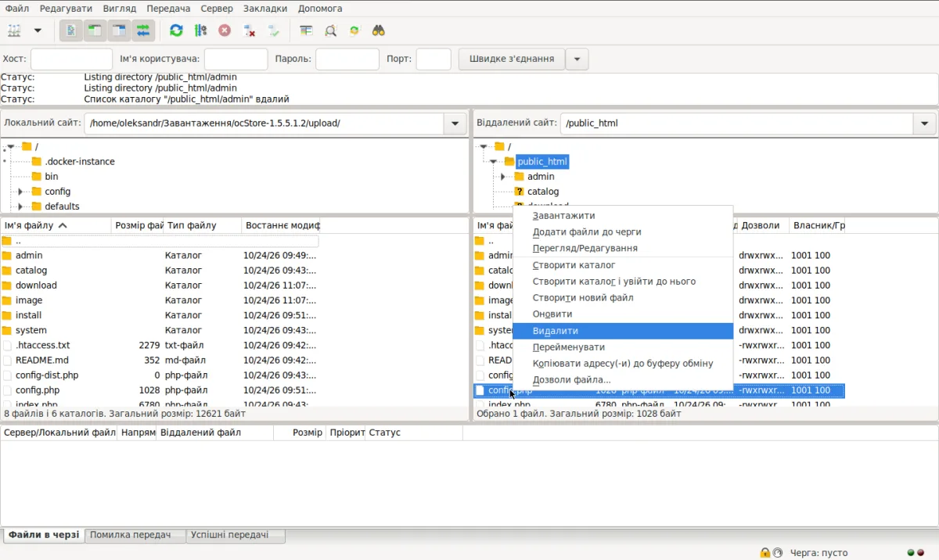Open the Закладки menu
Screen dimensions: 939x560
265,8
